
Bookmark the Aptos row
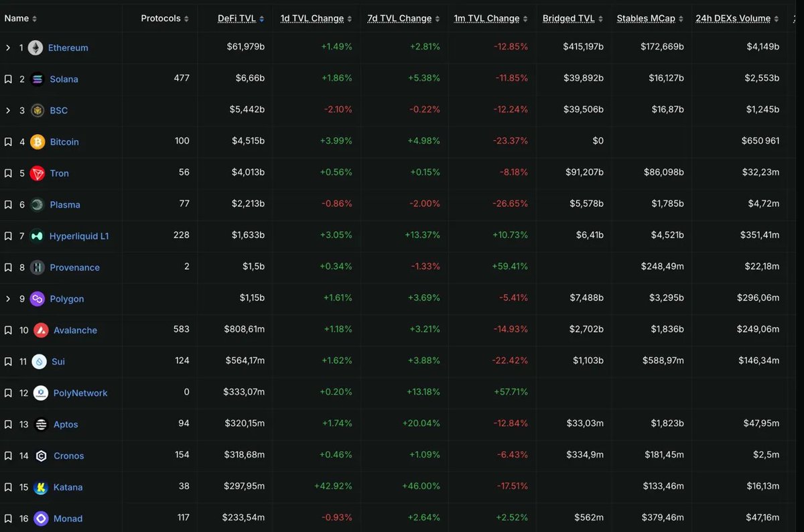click(8, 425)
